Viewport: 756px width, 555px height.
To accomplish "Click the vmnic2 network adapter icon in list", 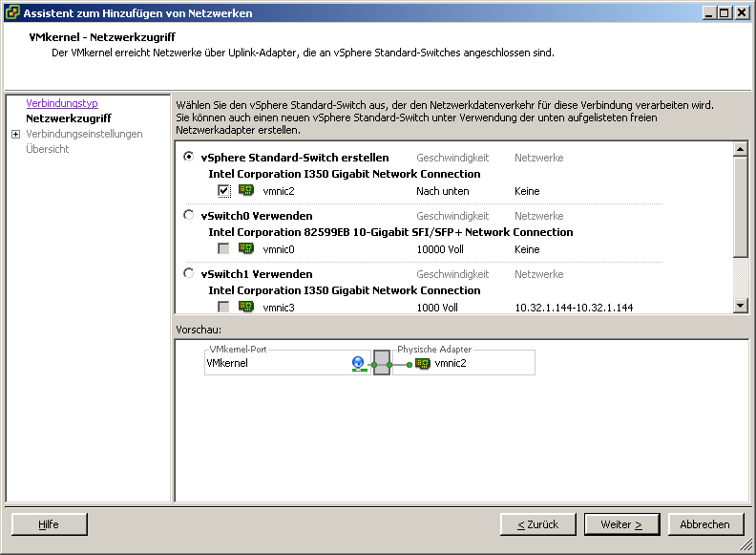I will click(245, 191).
